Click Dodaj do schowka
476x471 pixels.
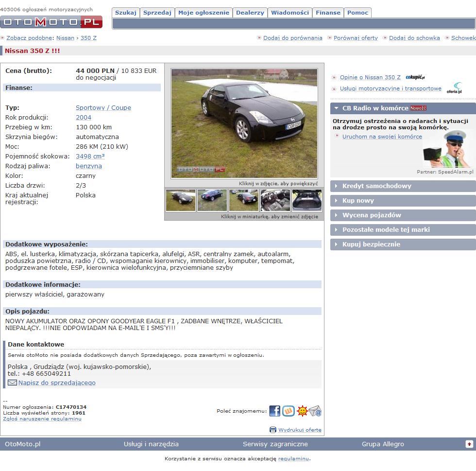(414, 38)
